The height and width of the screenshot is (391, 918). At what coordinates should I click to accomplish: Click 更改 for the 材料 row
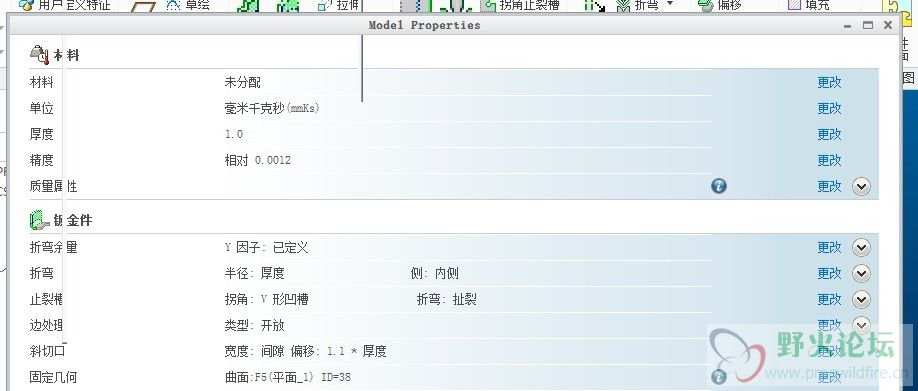829,83
